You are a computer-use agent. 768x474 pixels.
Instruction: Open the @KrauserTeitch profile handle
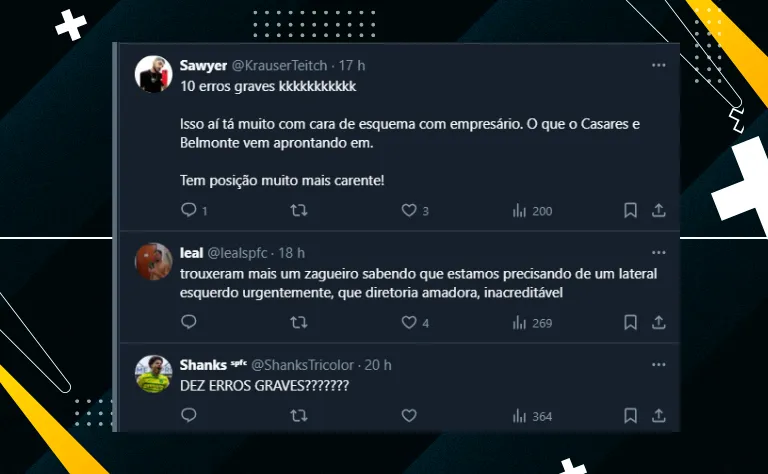pyautogui.click(x=279, y=66)
